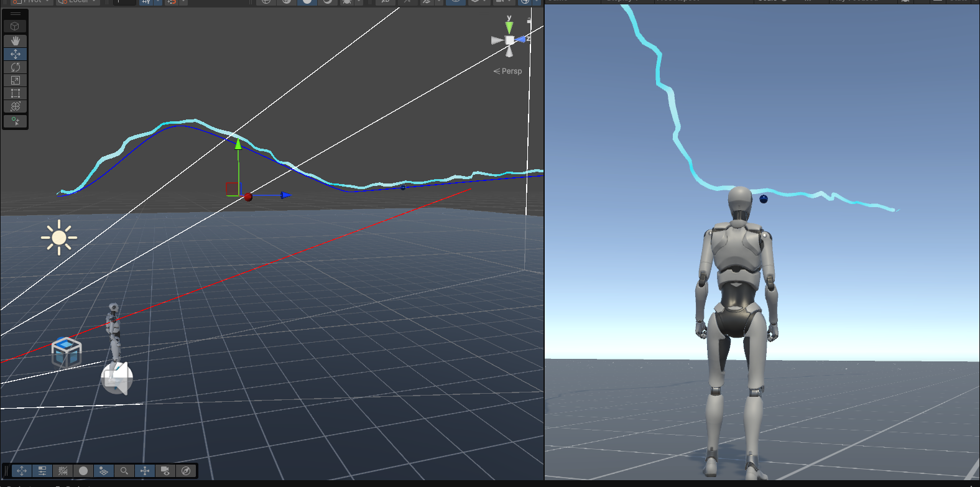Select the Rect Transform tool
980x487 pixels.
(15, 93)
